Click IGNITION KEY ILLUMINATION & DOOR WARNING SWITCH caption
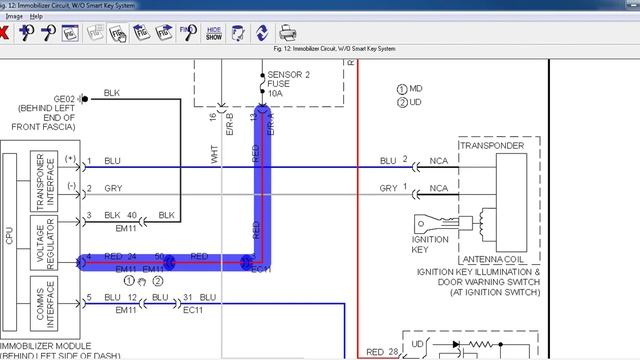The width and height of the screenshot is (640, 360). 478,282
